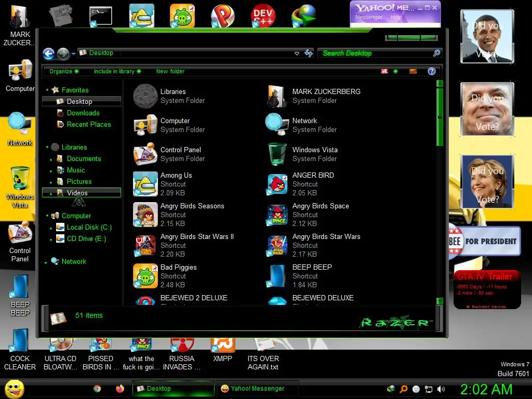Open Include in library dropdown
532x399 pixels.
coord(117,71)
